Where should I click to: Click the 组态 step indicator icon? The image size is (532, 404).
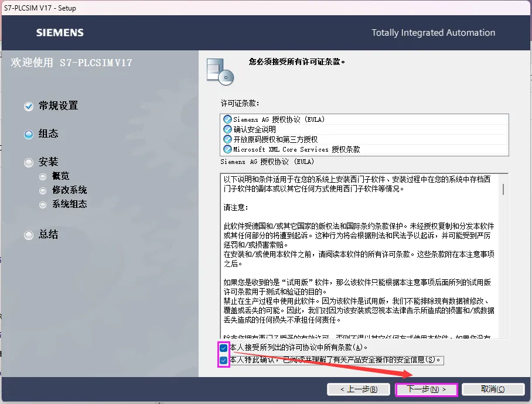[x=29, y=135]
